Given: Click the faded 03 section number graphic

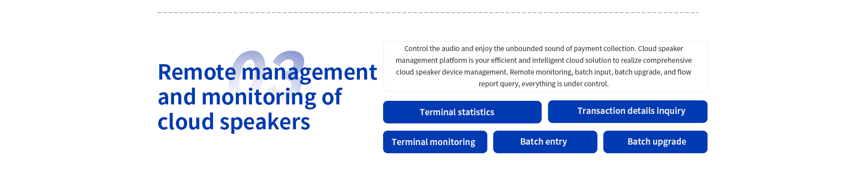Looking at the screenshot, I should (267, 73).
